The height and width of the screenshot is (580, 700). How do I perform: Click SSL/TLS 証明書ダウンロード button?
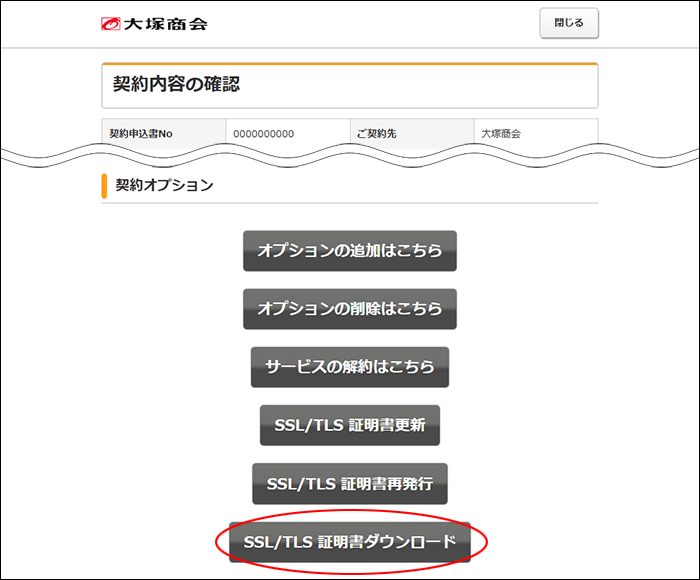(x=349, y=542)
